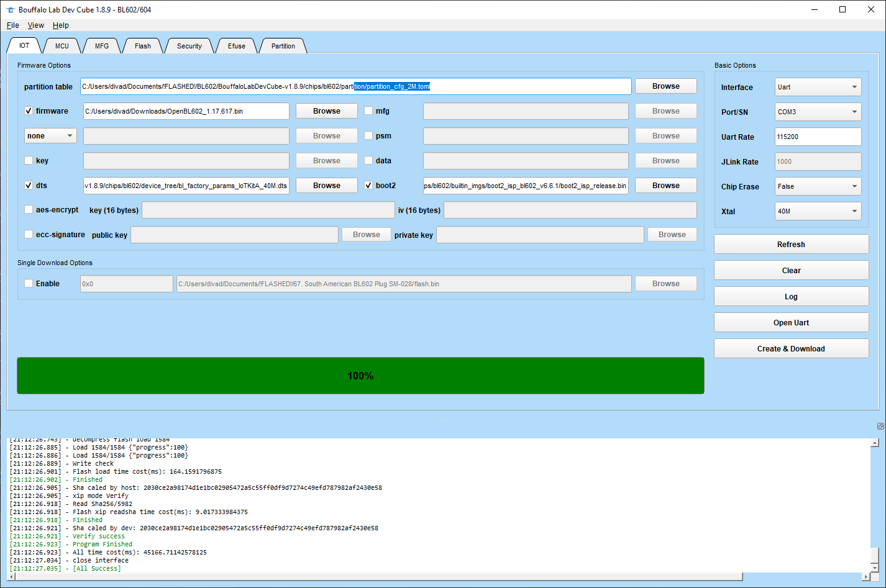Screen dimensions: 886x588
Task: Switch to the Partition tab
Action: click(x=283, y=46)
